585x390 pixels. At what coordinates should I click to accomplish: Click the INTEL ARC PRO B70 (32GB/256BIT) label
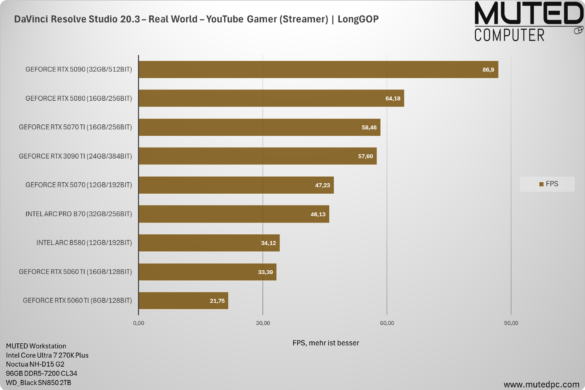coord(79,214)
